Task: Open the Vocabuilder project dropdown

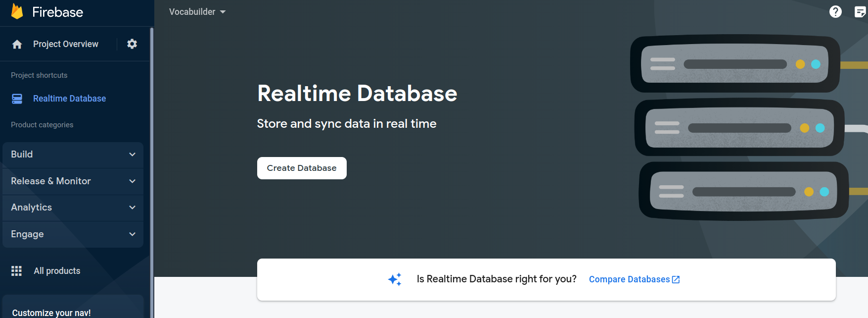Action: point(197,12)
